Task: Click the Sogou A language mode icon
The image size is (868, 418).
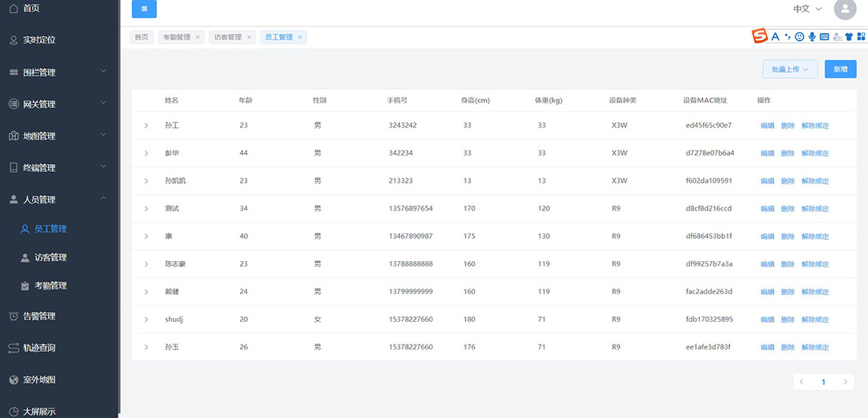Action: tap(775, 36)
